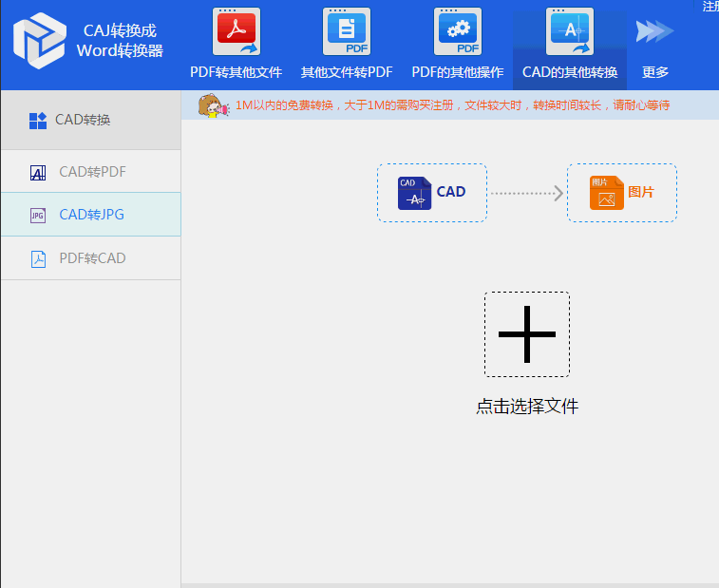
Task: Click the CAD的其他转换 toolbar icon
Action: (x=570, y=31)
